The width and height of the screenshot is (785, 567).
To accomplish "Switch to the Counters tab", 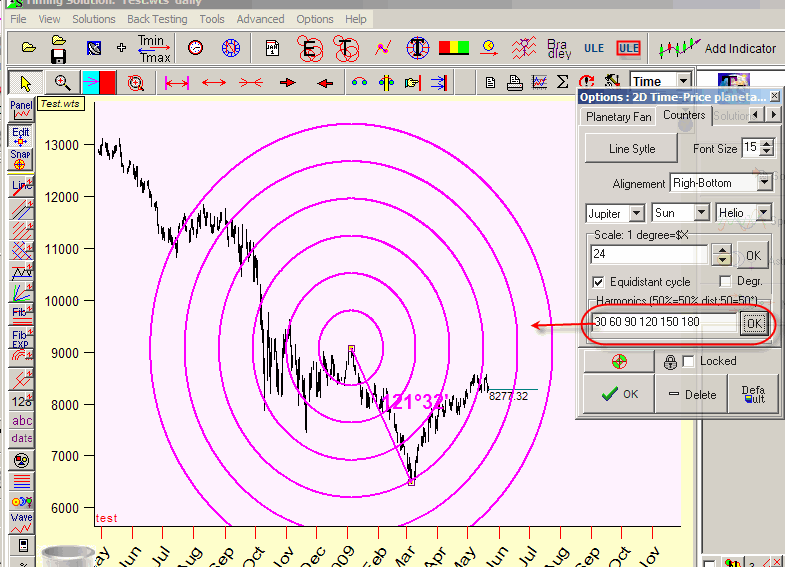I will (684, 115).
